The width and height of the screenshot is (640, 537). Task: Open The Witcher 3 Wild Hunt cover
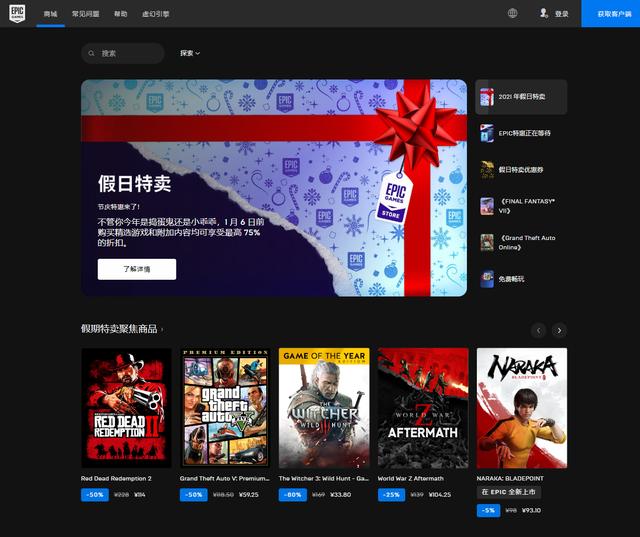pos(324,408)
